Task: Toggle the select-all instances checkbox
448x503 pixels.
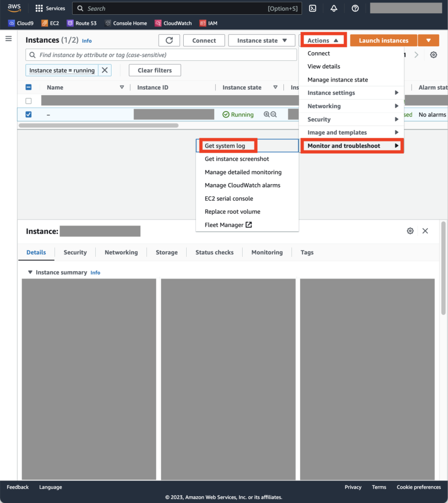Action: coord(28,87)
